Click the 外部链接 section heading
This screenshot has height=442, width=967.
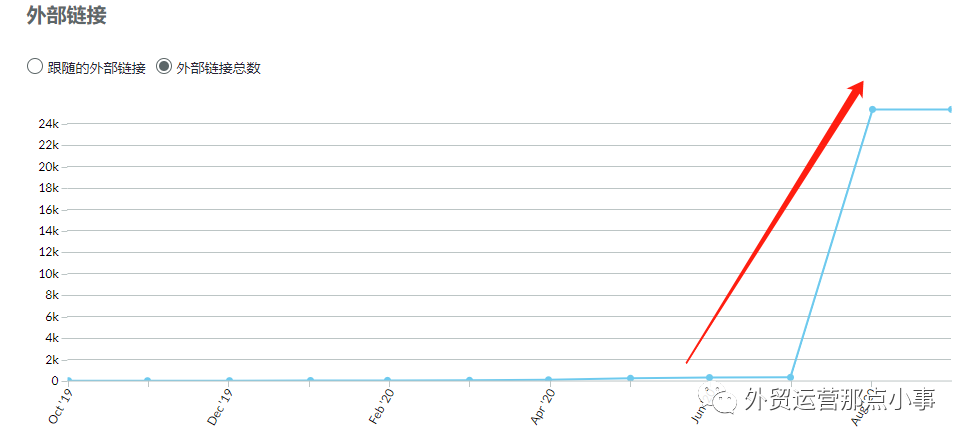(66, 16)
